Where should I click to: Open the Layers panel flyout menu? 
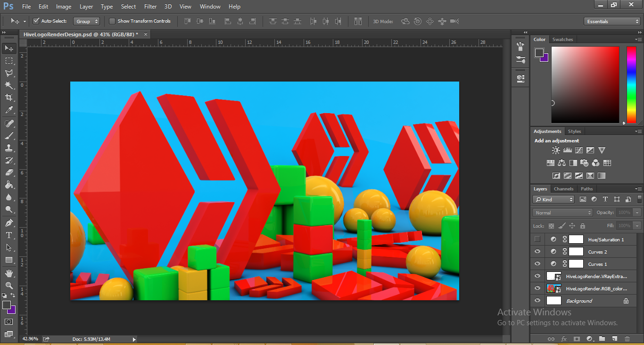click(638, 189)
